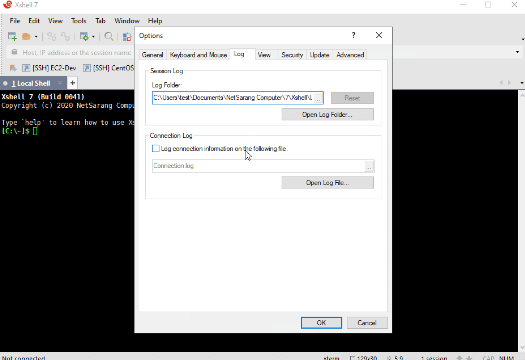Open the tab list dropdown arrow
Image resolution: width=525 pixels, height=360 pixels.
click(522, 82)
